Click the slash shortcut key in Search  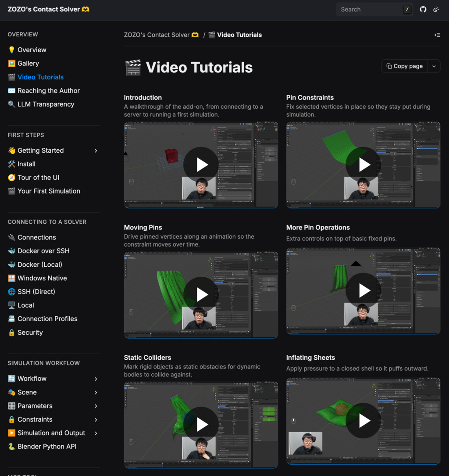(407, 10)
